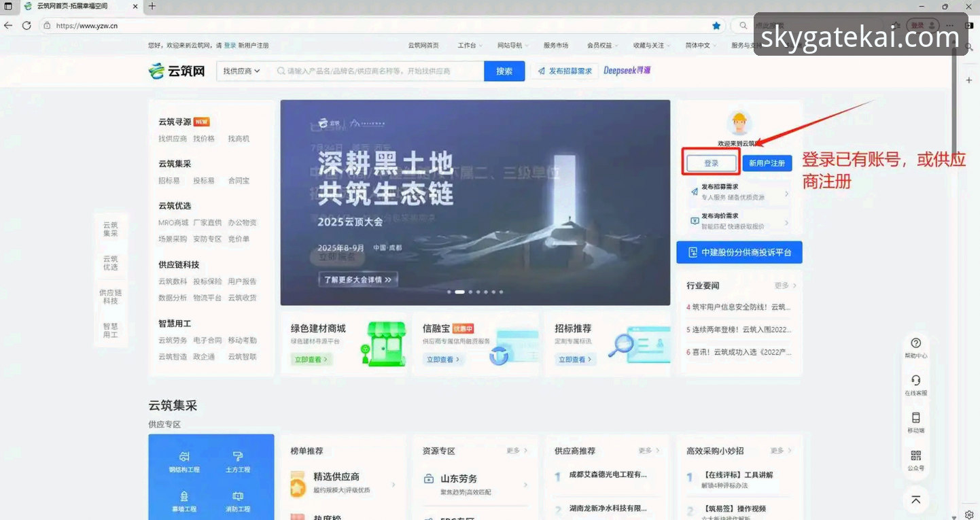Click 立即查看 under 招标推荐
Image resolution: width=980 pixels, height=520 pixels.
pyautogui.click(x=575, y=359)
